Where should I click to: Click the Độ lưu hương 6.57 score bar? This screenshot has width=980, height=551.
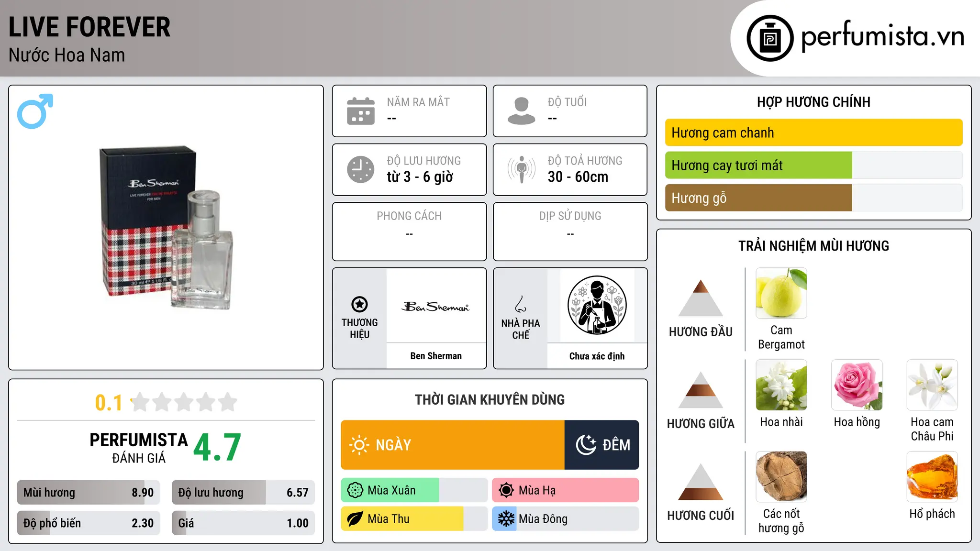coord(243,492)
